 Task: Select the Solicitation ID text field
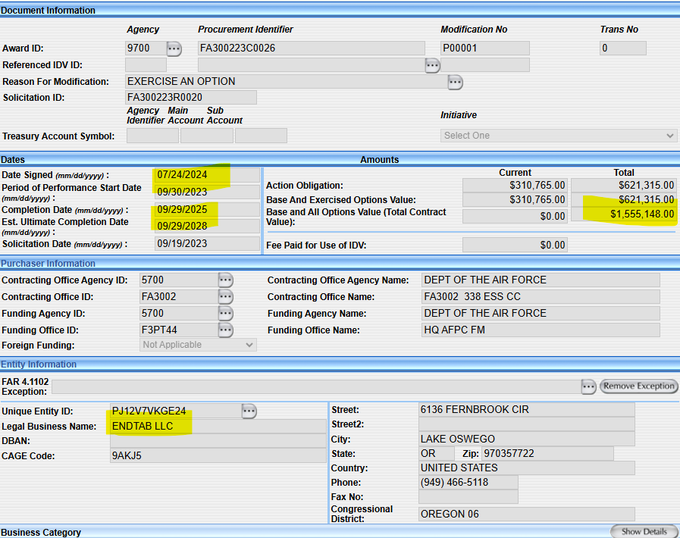click(x=190, y=97)
